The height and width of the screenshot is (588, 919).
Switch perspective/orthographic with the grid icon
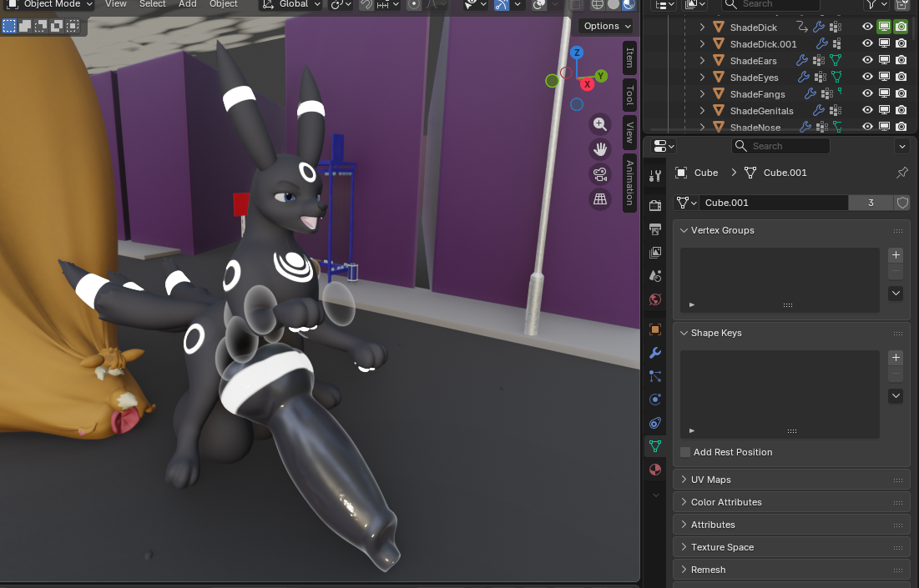(599, 199)
